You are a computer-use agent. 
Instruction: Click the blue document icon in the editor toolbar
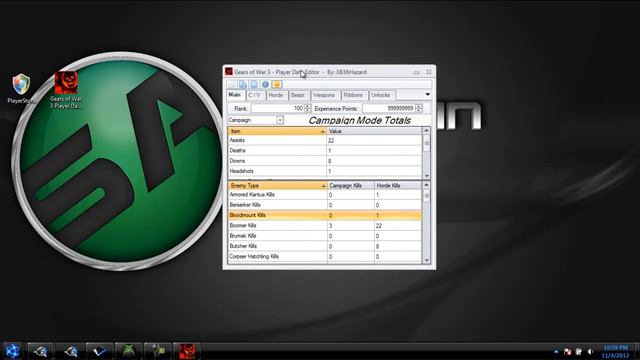tap(254, 84)
